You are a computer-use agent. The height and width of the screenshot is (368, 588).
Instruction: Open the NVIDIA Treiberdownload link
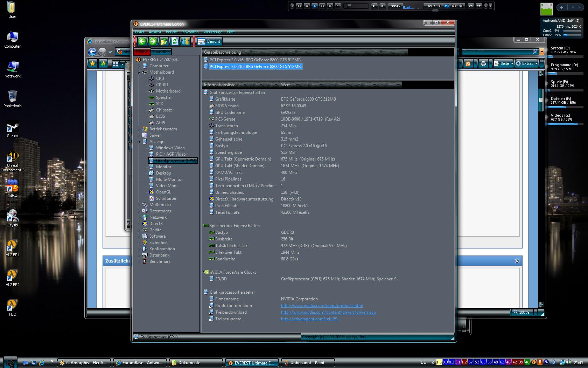(328, 312)
